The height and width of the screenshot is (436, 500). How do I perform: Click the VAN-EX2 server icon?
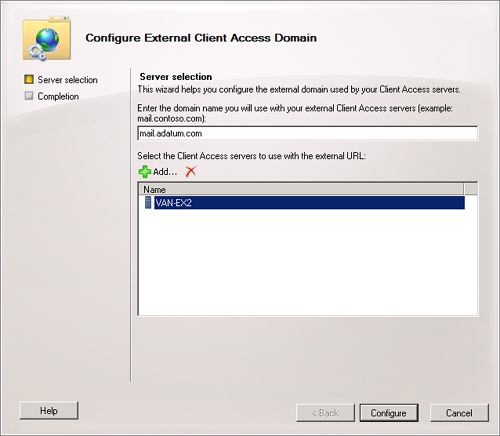pyautogui.click(x=148, y=203)
